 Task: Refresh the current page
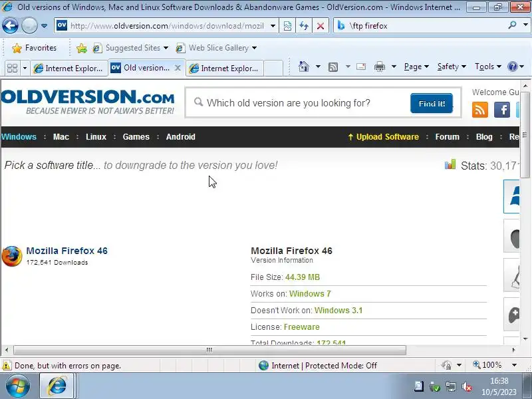(x=304, y=26)
